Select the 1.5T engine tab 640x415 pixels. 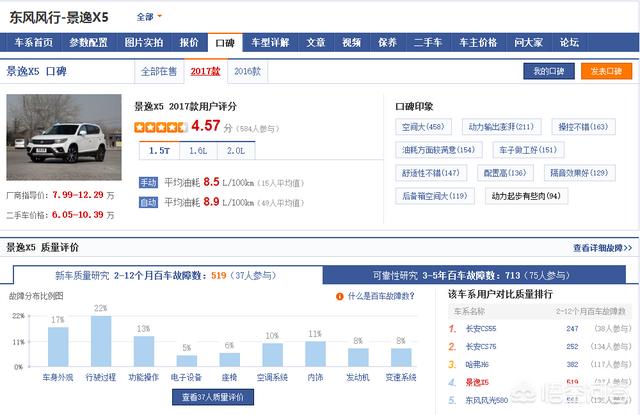159,151
